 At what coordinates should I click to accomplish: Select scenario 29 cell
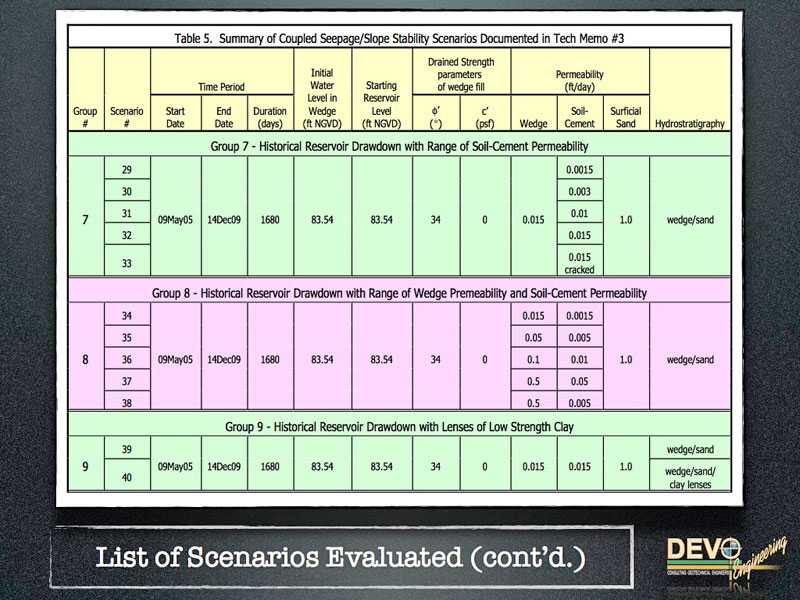(x=126, y=171)
